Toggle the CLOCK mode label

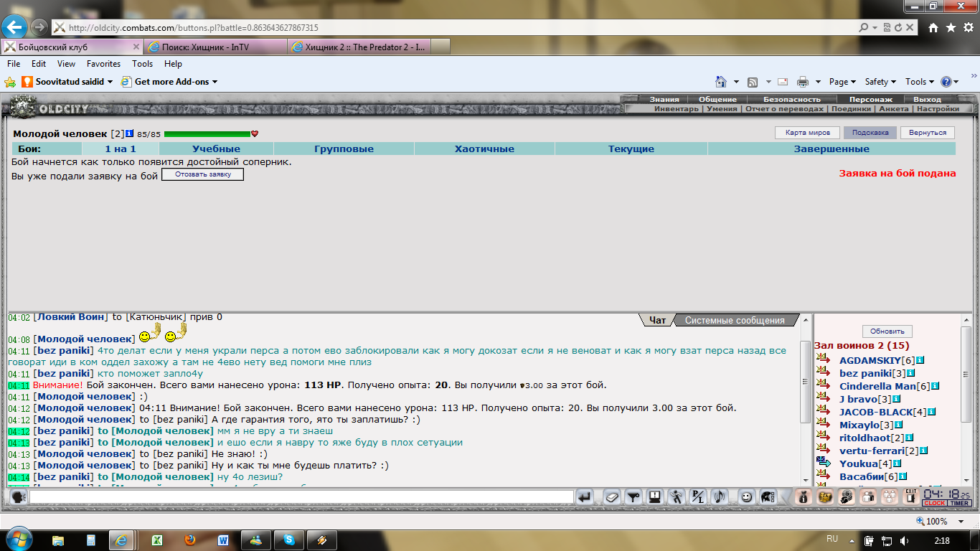click(x=934, y=504)
